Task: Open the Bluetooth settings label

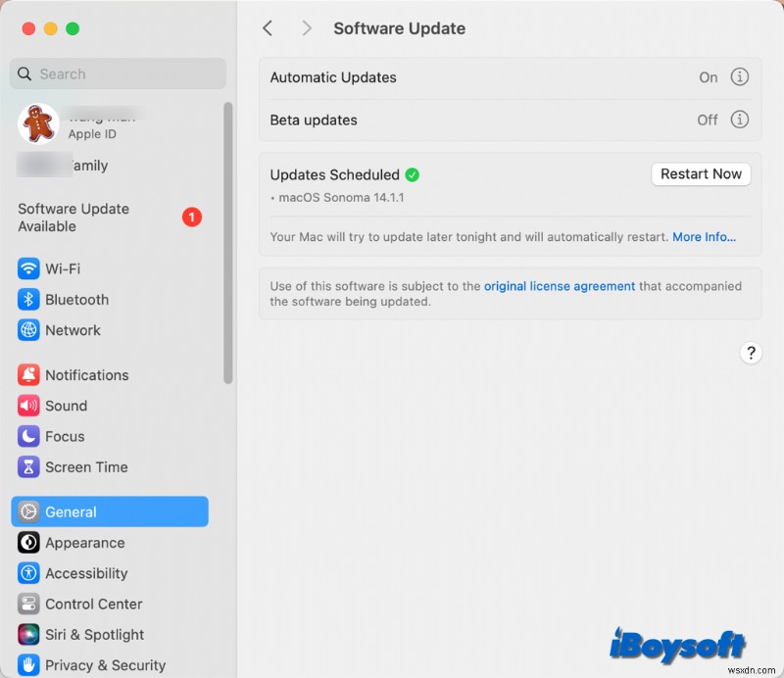Action: tap(77, 300)
